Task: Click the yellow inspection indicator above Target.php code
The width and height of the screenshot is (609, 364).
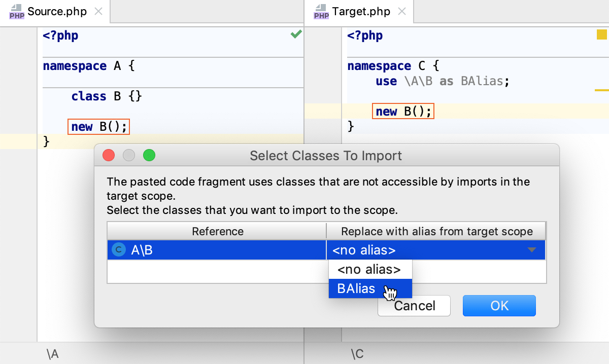Action: [601, 34]
